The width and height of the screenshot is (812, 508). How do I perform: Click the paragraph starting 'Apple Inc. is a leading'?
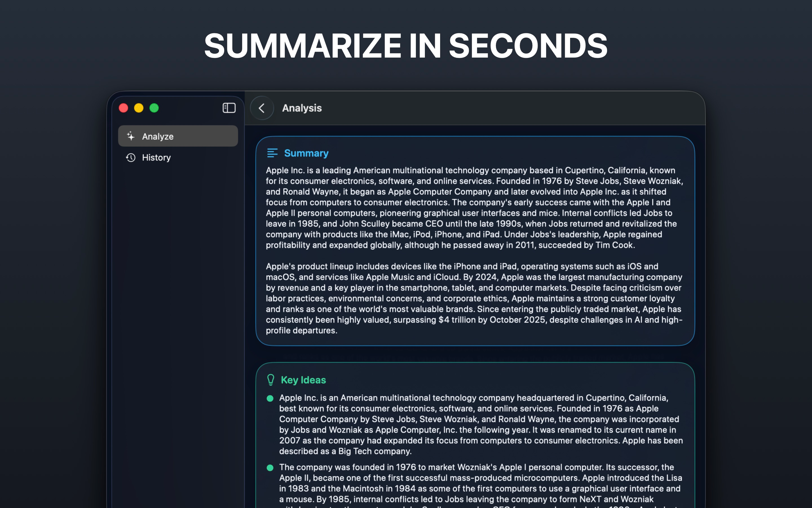pyautogui.click(x=475, y=208)
